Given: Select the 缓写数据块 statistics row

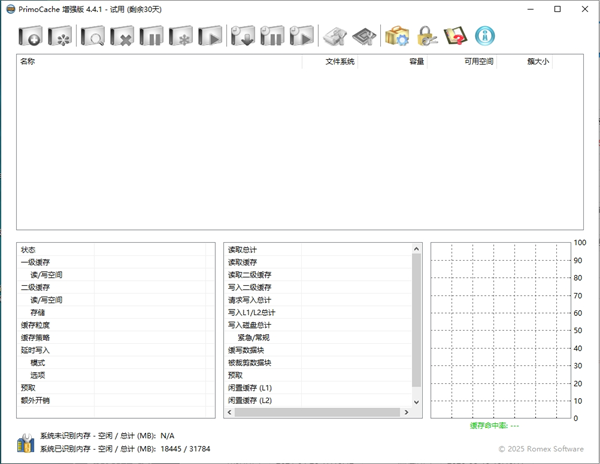Looking at the screenshot, I should tap(318, 350).
